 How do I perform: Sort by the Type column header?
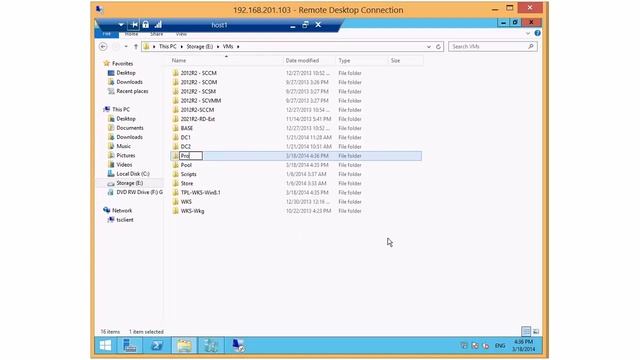tap(344, 60)
